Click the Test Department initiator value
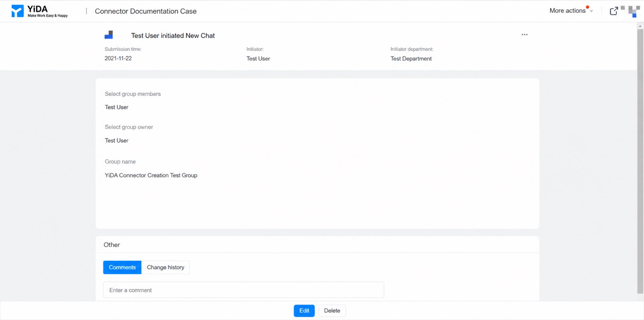 [411, 59]
